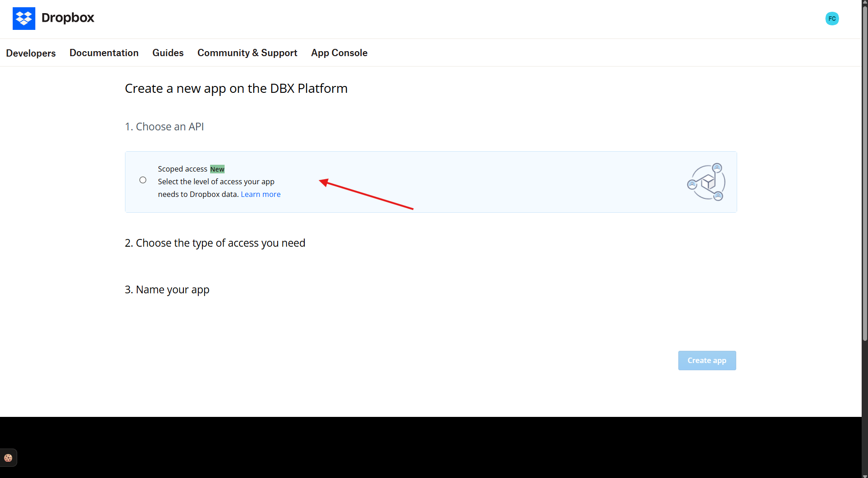
Task: Open the Community & Support menu
Action: click(x=247, y=53)
